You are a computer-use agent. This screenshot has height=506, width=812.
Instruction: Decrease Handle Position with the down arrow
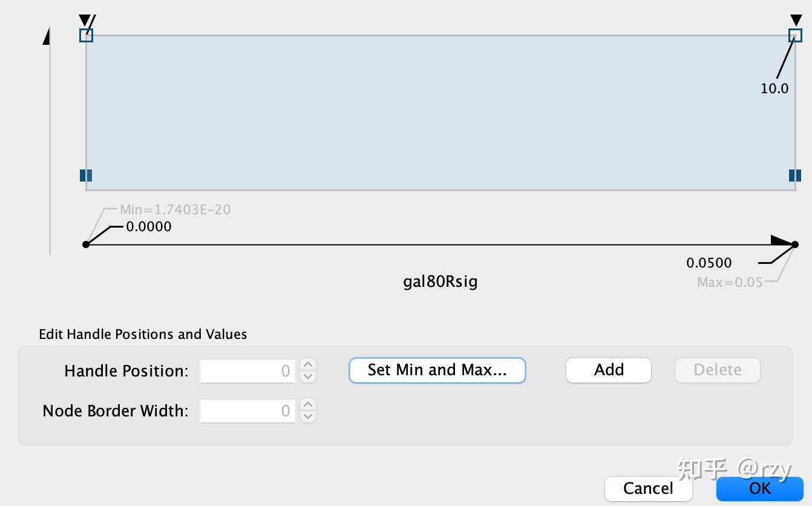[x=308, y=376]
